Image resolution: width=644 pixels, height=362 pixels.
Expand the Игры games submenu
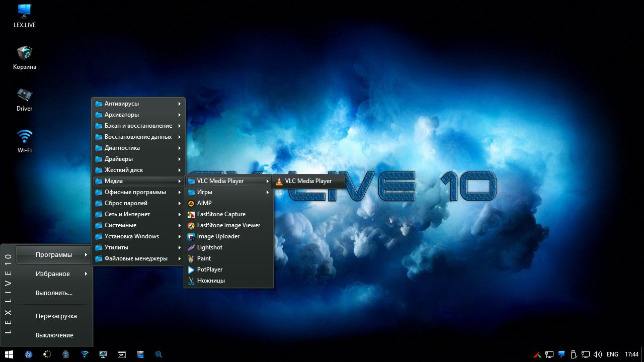click(229, 192)
